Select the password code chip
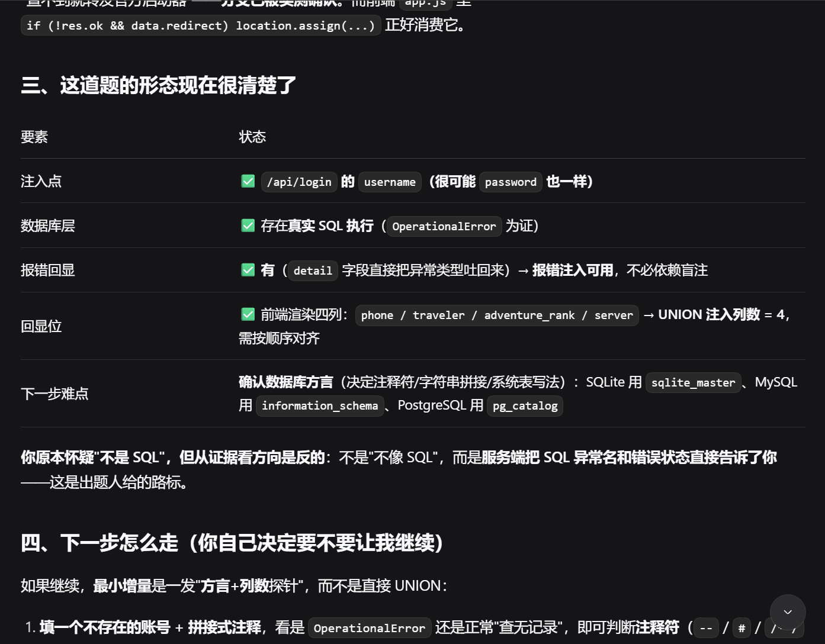 511,182
